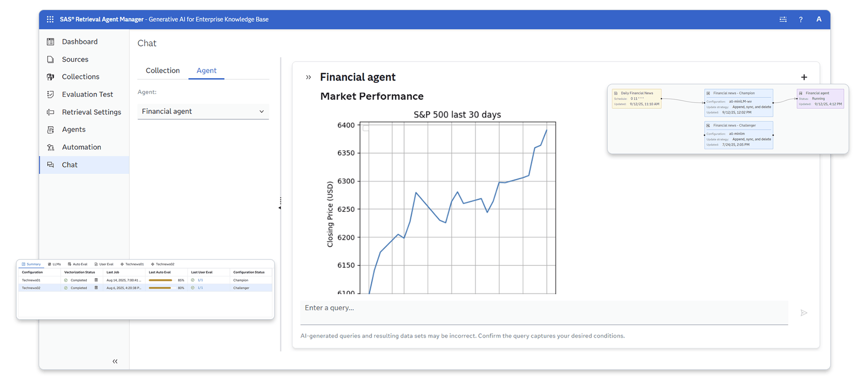Click the Collections sidebar icon
Image resolution: width=868 pixels, height=380 pixels.
coord(51,77)
